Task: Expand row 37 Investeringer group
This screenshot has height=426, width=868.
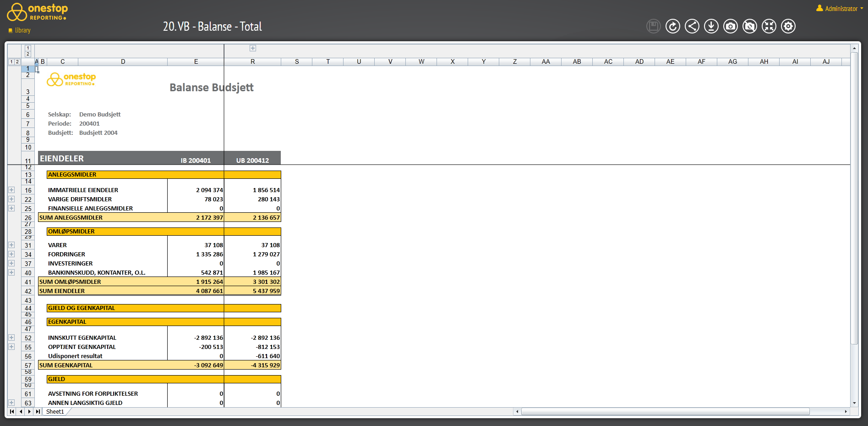Action: coord(11,263)
